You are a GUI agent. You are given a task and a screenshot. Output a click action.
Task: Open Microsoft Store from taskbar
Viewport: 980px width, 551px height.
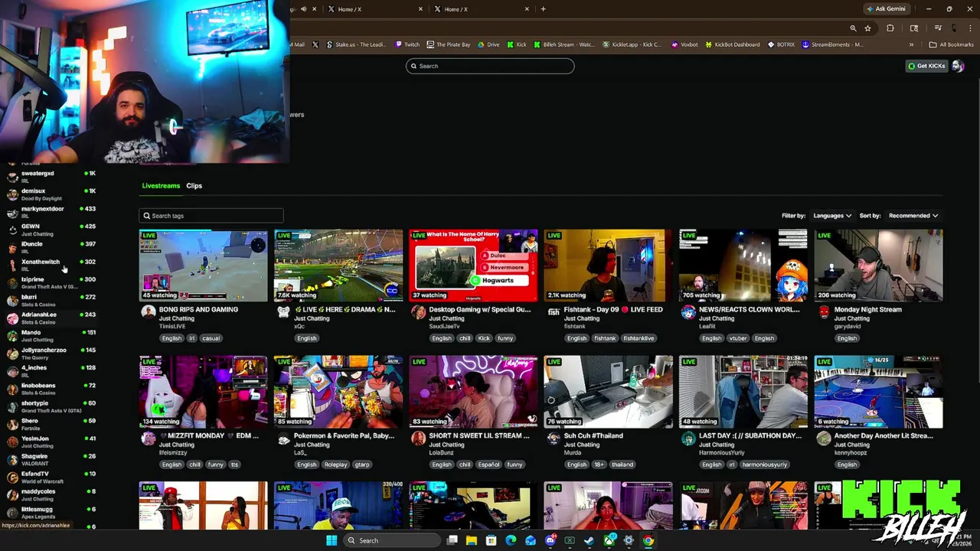tap(491, 540)
